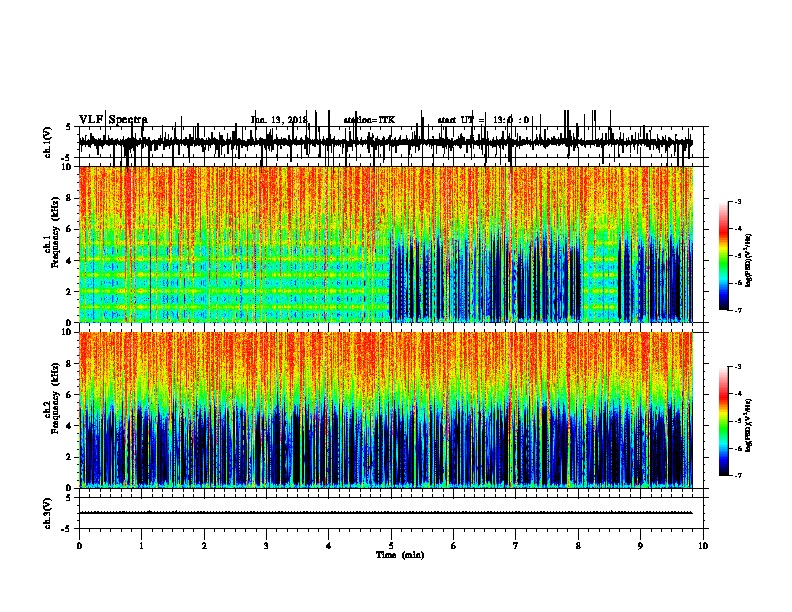This screenshot has width=792, height=612.
Task: Click the "-7" label on ch.2 color bar
Action: pos(738,475)
